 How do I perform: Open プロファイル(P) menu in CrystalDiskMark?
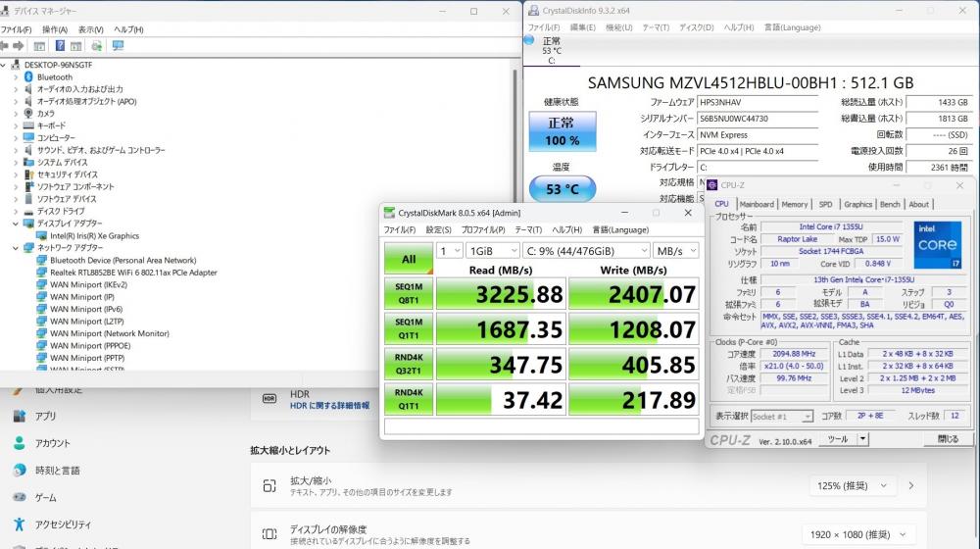click(483, 230)
